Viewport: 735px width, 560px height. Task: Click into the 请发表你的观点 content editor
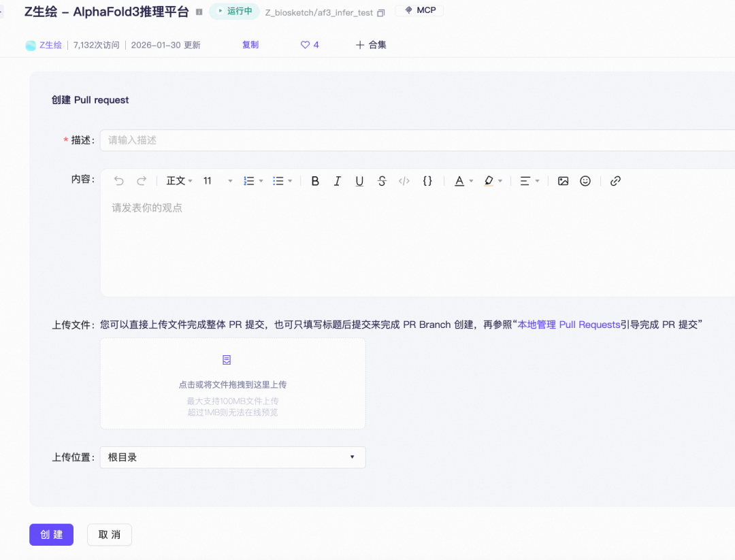tap(417, 244)
